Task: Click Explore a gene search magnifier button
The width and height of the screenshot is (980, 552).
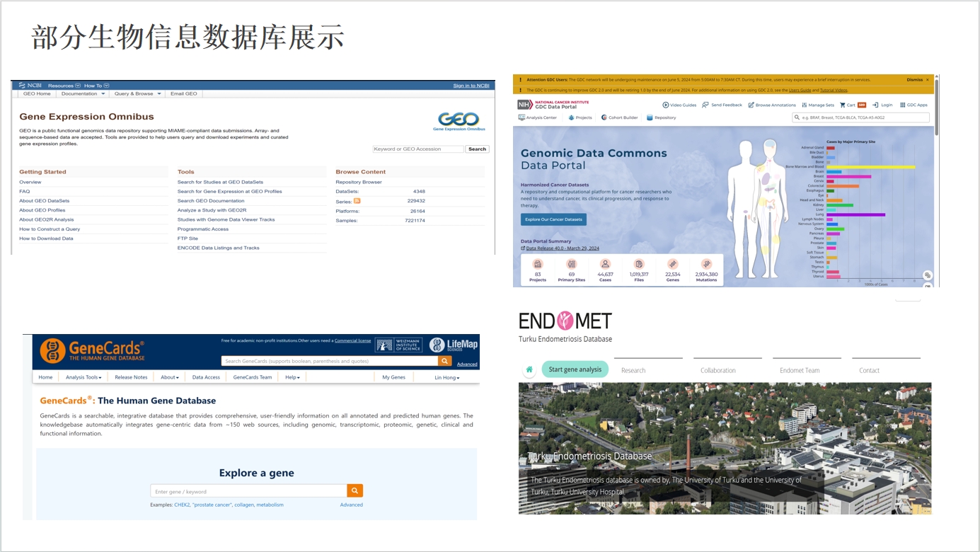Action: 355,490
